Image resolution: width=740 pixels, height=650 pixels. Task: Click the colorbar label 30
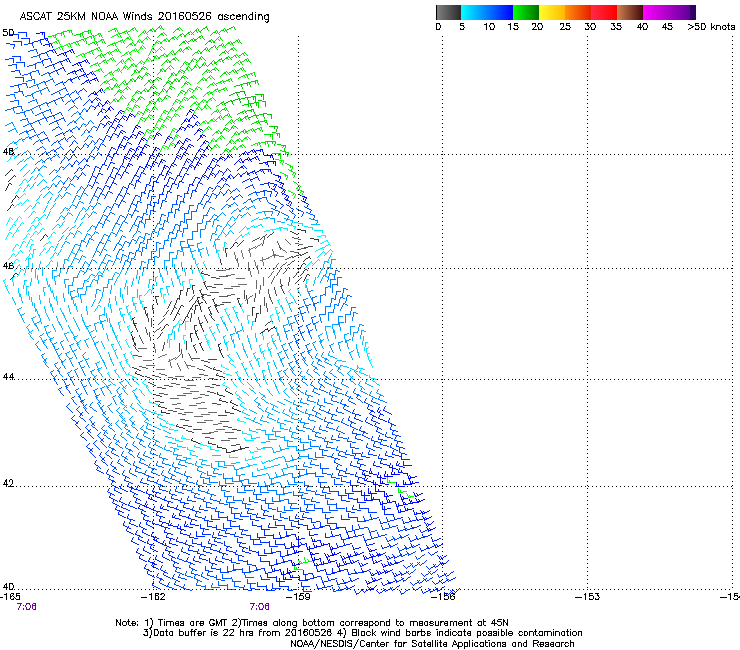click(590, 27)
